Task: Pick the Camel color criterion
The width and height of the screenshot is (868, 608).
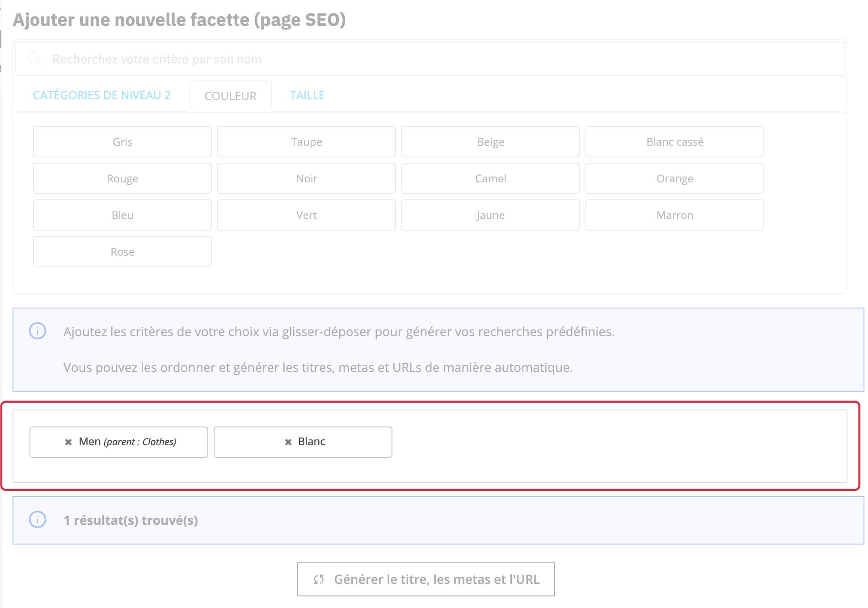Action: click(491, 178)
